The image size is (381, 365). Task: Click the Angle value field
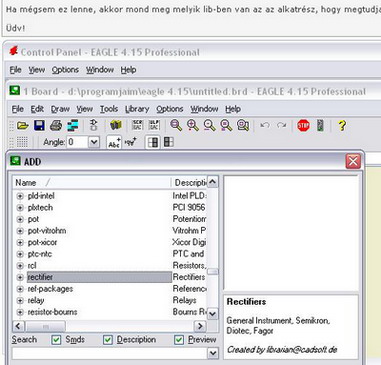click(78, 142)
